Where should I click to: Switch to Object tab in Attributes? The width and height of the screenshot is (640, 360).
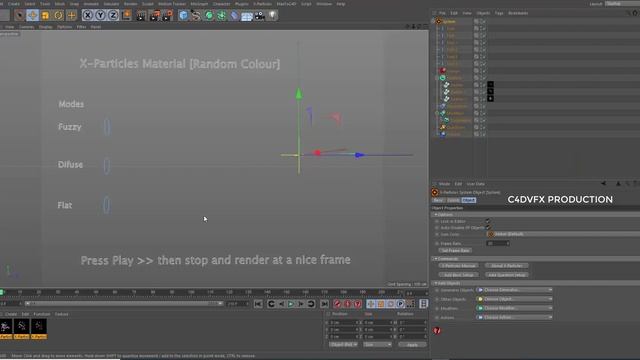[469, 200]
